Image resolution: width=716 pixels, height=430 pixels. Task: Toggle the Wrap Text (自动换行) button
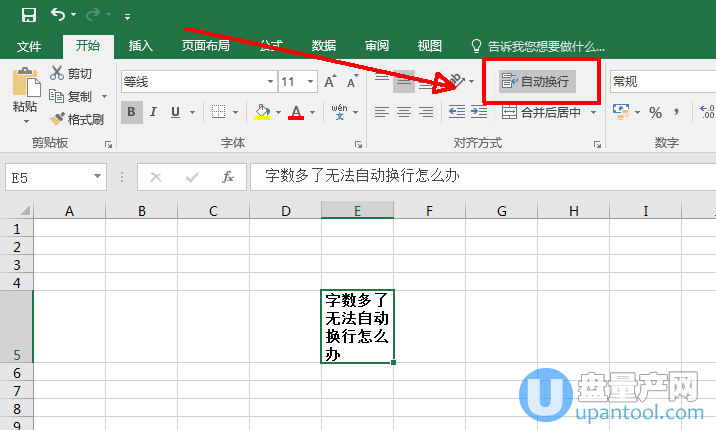coord(537,81)
